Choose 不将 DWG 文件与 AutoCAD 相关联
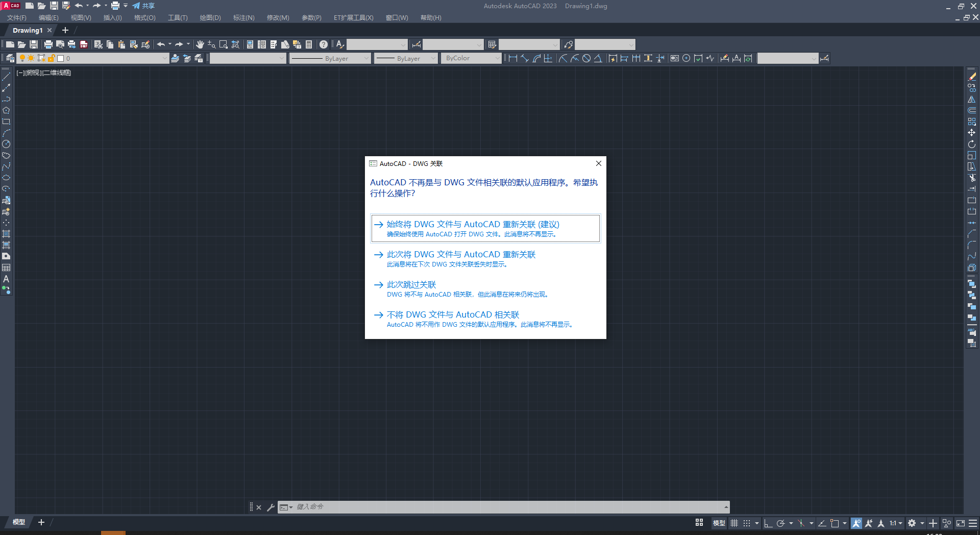This screenshot has height=535, width=980. pos(485,319)
